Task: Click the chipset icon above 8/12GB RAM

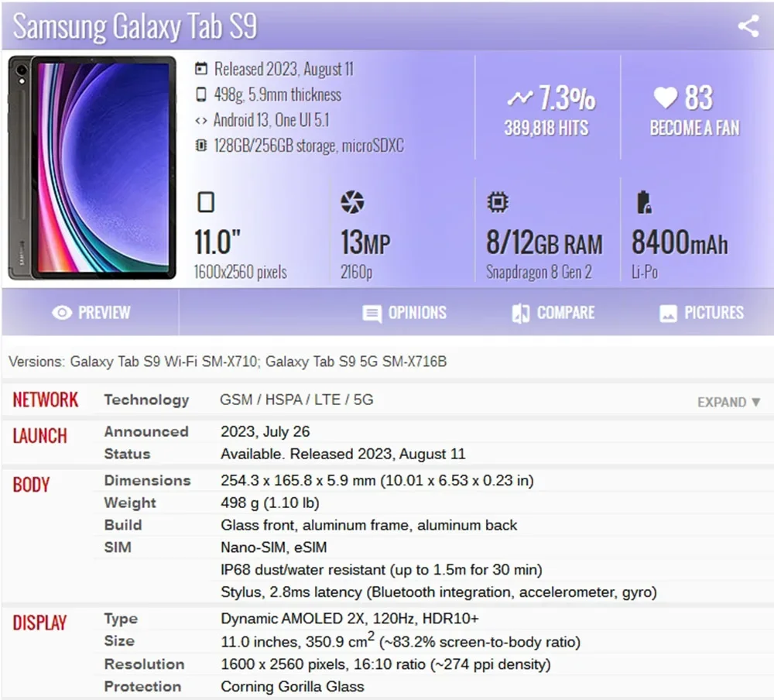Action: click(497, 202)
